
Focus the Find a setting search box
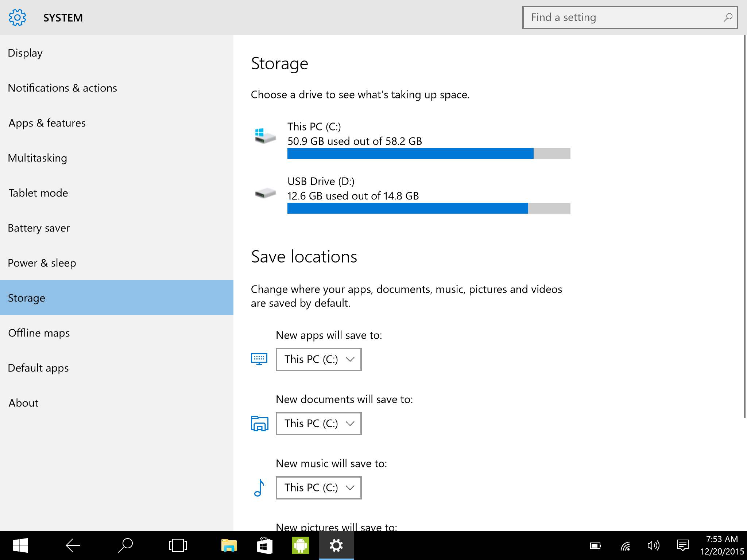pos(620,17)
